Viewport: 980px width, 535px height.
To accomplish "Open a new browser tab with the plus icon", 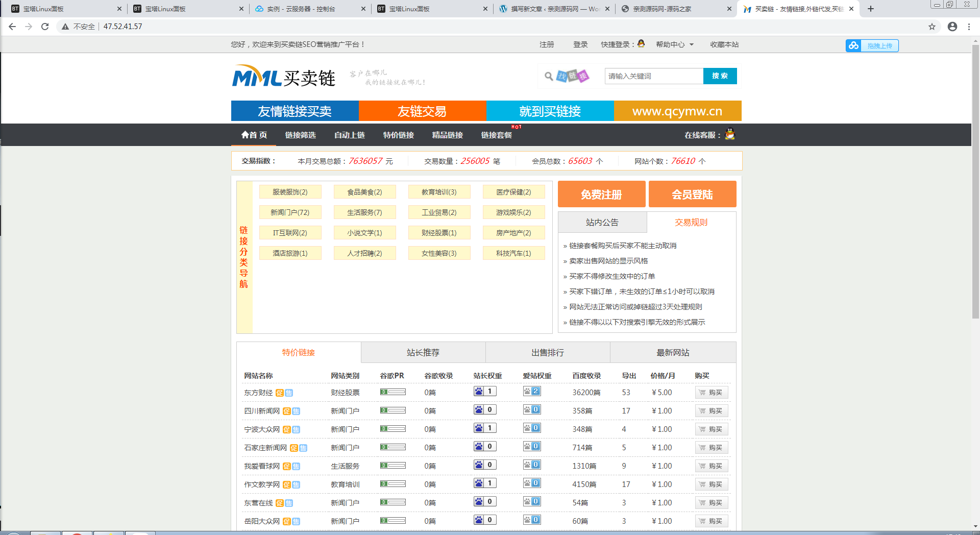I will (x=871, y=9).
